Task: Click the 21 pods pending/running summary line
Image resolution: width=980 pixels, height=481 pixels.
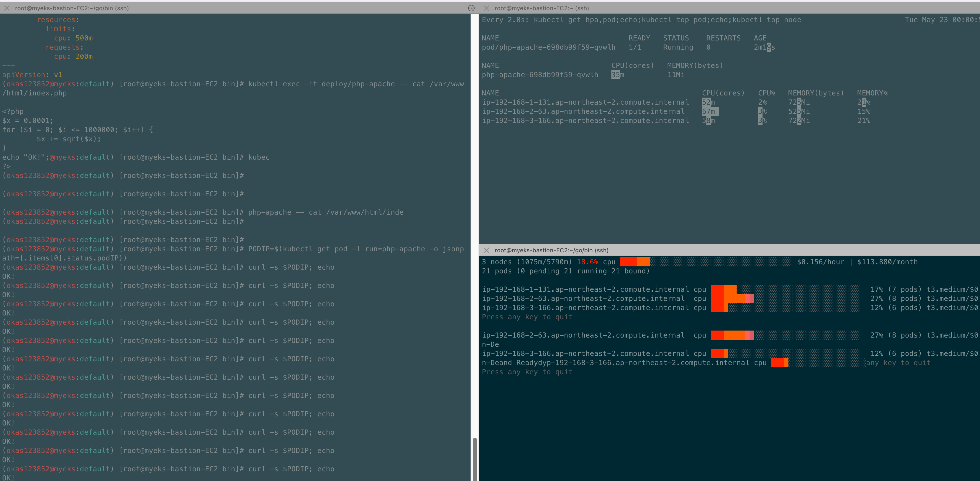Action: point(565,271)
